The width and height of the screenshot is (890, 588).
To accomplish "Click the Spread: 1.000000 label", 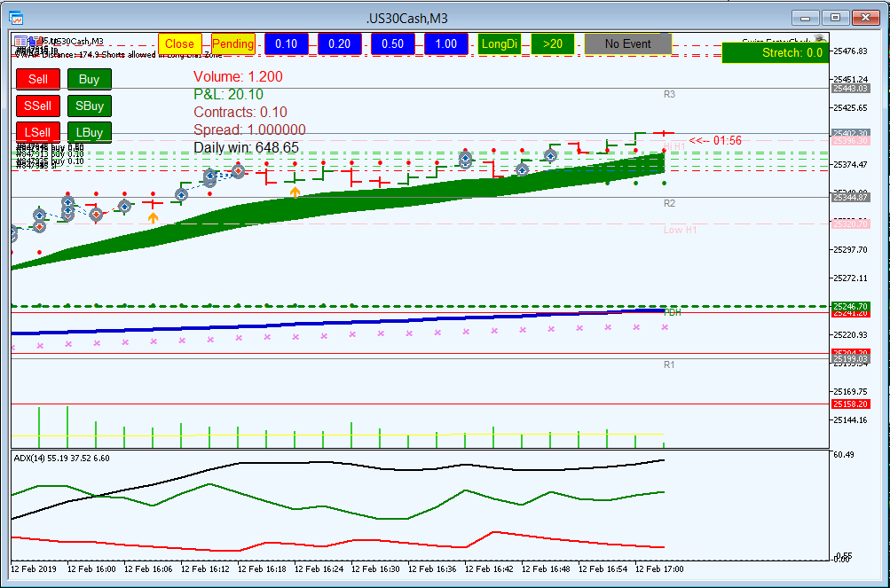I will (x=249, y=129).
